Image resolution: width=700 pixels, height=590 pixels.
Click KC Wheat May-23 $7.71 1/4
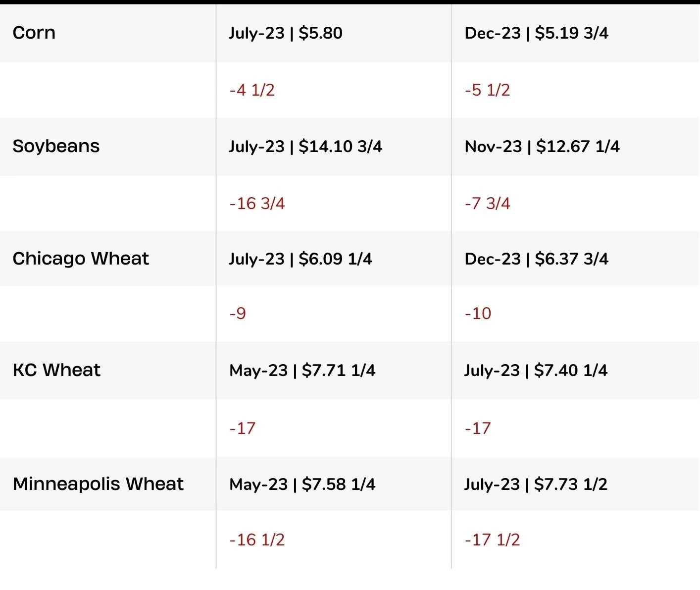coord(302,371)
